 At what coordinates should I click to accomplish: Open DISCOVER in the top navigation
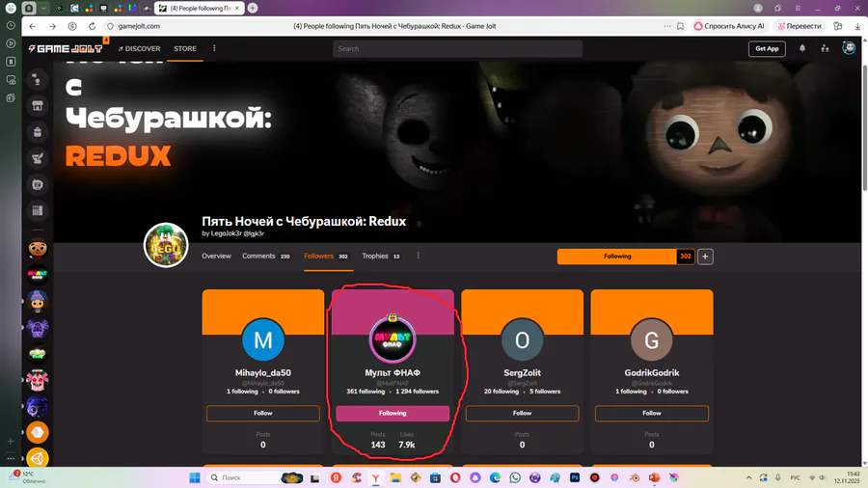[139, 48]
